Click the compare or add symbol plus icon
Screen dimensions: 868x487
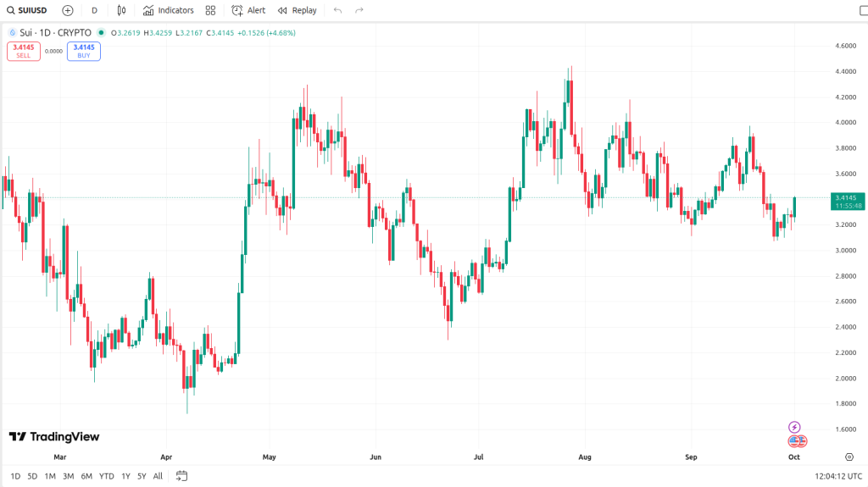[68, 10]
